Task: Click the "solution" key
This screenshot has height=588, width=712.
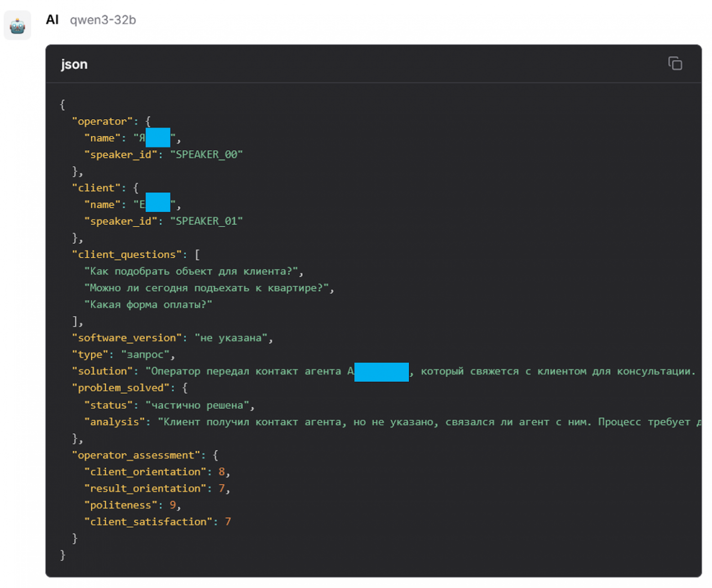Action: (102, 371)
